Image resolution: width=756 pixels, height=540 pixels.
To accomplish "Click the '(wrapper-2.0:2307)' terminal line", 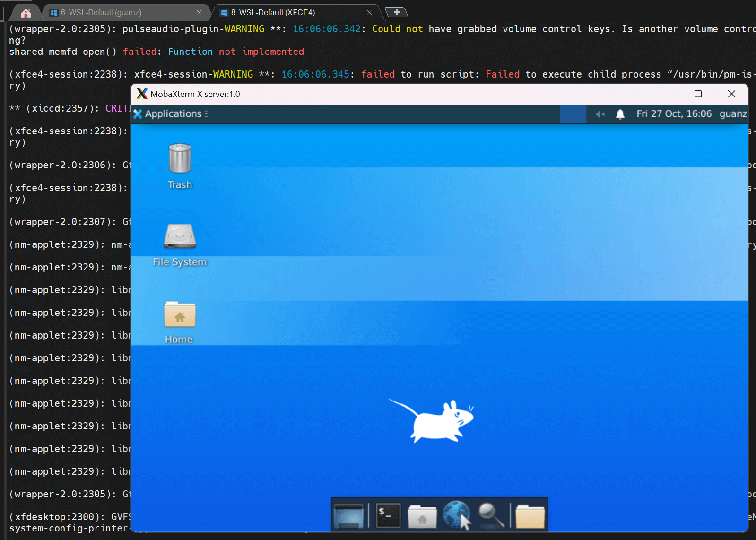I will (70, 222).
